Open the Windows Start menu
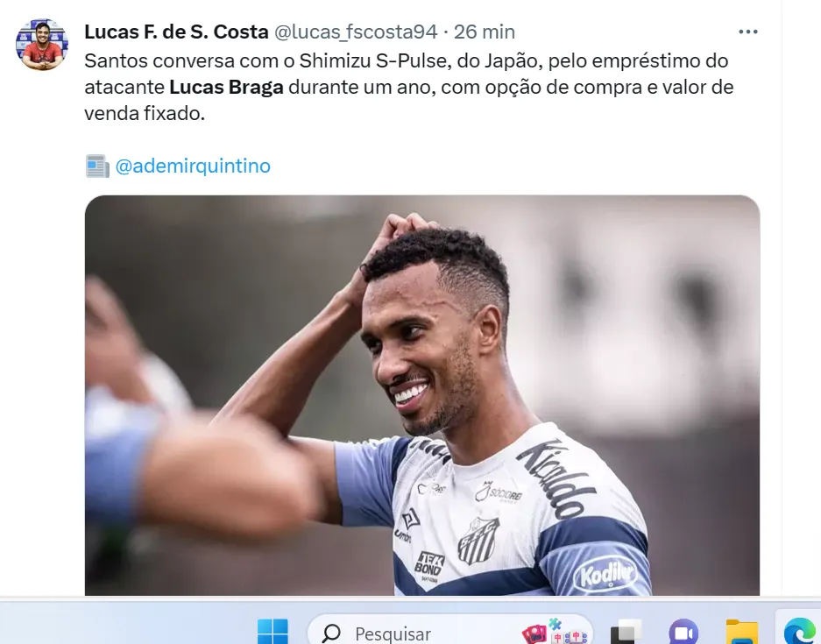The image size is (821, 644). (x=272, y=632)
